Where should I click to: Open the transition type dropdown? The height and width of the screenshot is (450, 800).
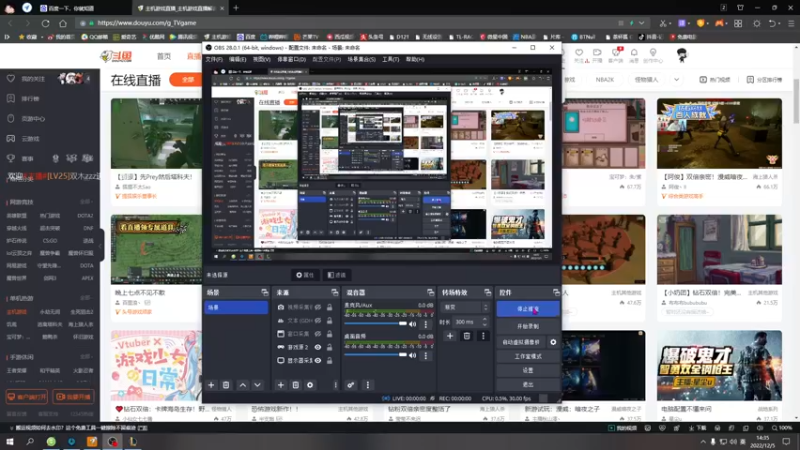pyautogui.click(x=465, y=307)
